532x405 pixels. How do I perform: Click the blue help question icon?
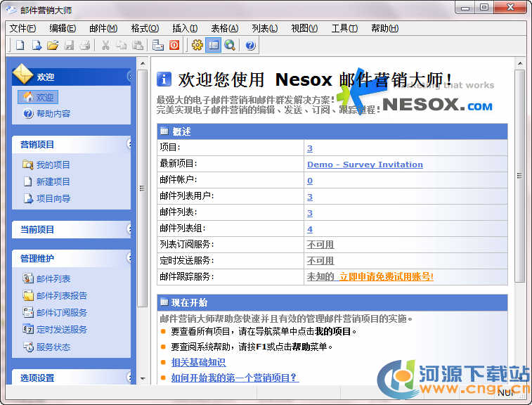(x=250, y=45)
